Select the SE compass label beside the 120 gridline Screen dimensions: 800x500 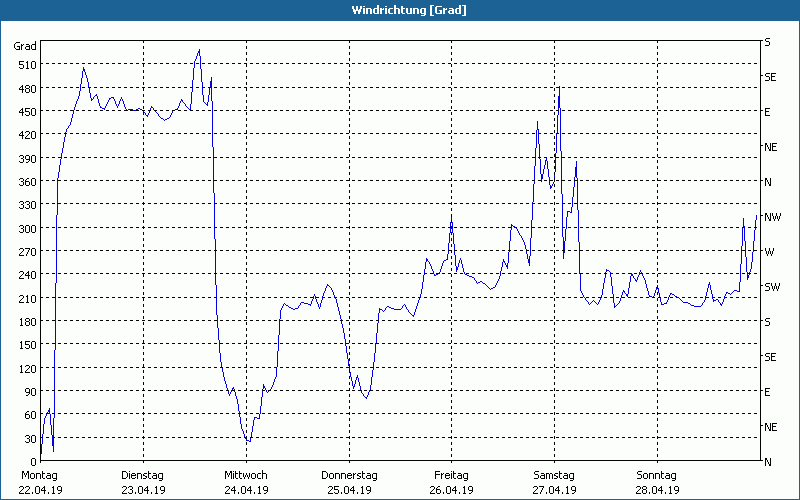(770, 357)
